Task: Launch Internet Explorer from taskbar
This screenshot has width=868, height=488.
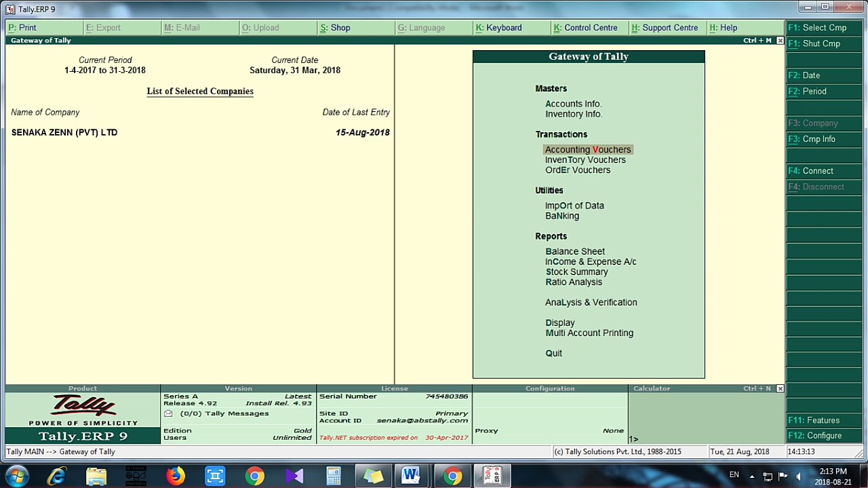Action: 57,476
